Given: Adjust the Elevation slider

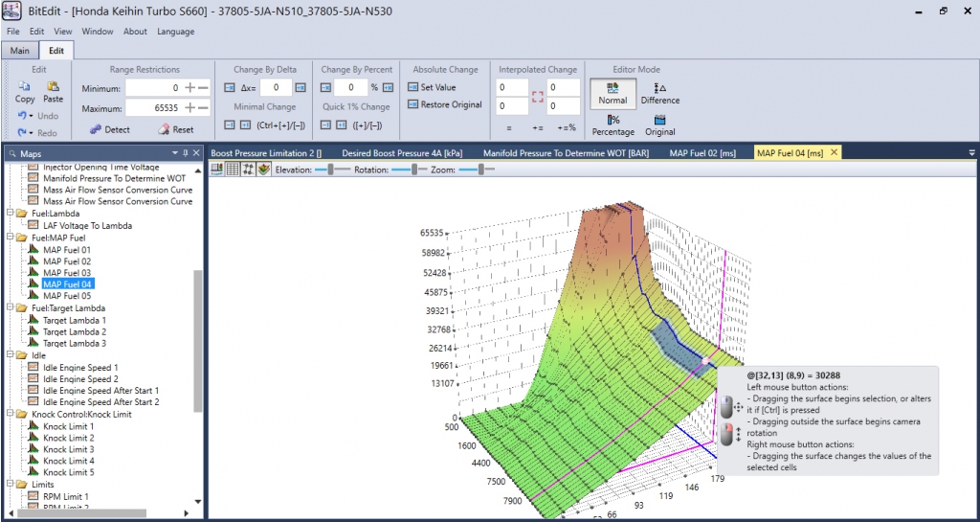Looking at the screenshot, I should pyautogui.click(x=331, y=170).
